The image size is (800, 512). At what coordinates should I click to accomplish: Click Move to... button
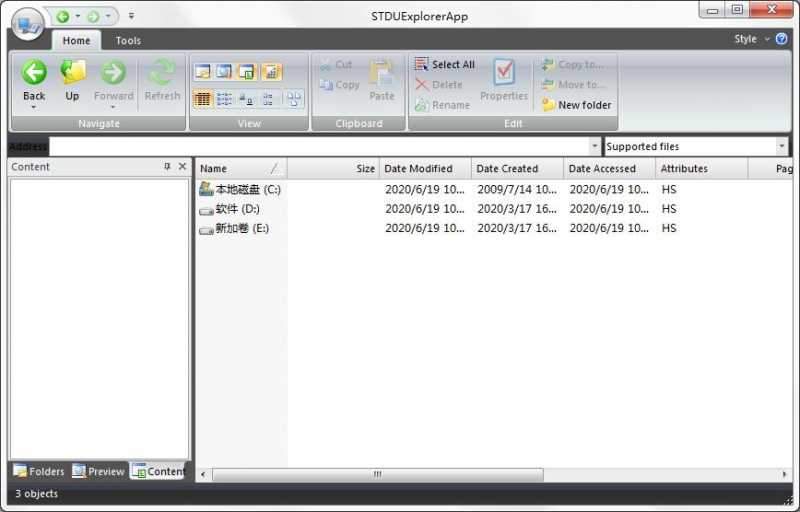(x=572, y=85)
